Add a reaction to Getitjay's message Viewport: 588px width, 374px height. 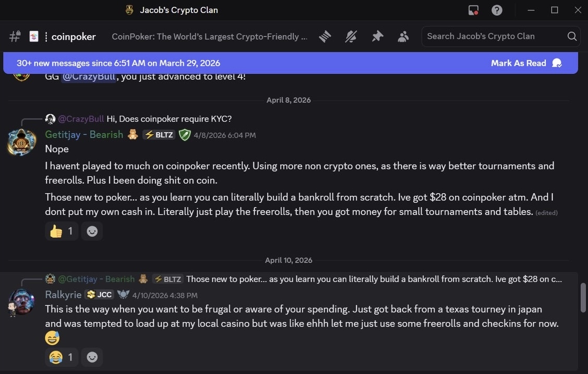pos(92,231)
